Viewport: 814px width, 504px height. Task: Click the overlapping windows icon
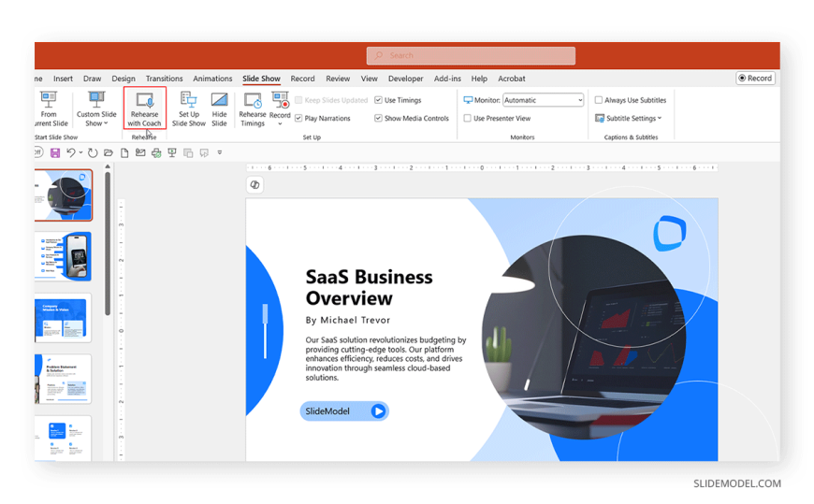(x=188, y=152)
